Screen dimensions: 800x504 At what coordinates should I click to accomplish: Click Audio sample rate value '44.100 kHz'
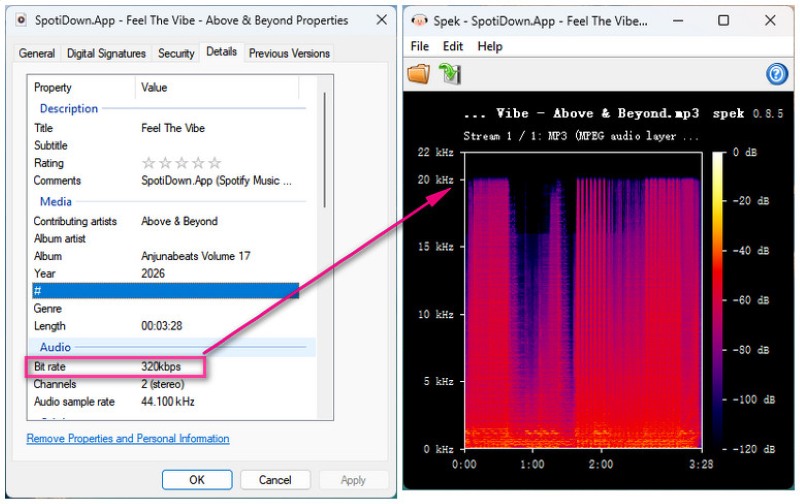click(167, 401)
